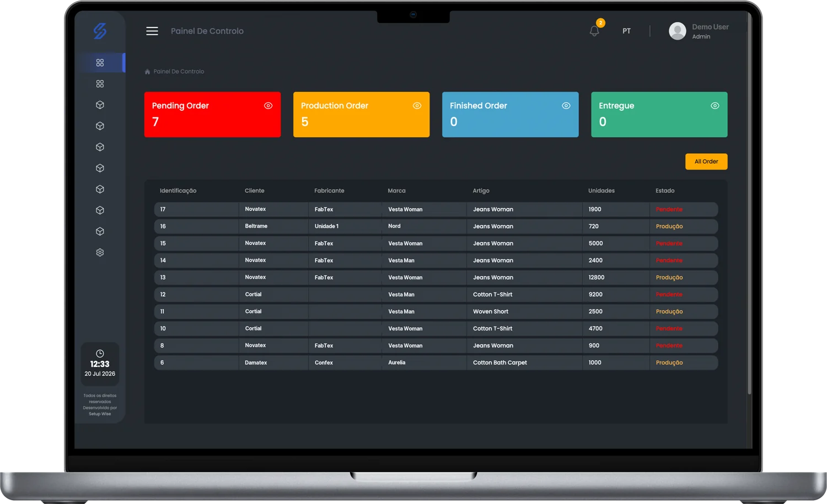Click the Demo User avatar picture

(x=678, y=31)
